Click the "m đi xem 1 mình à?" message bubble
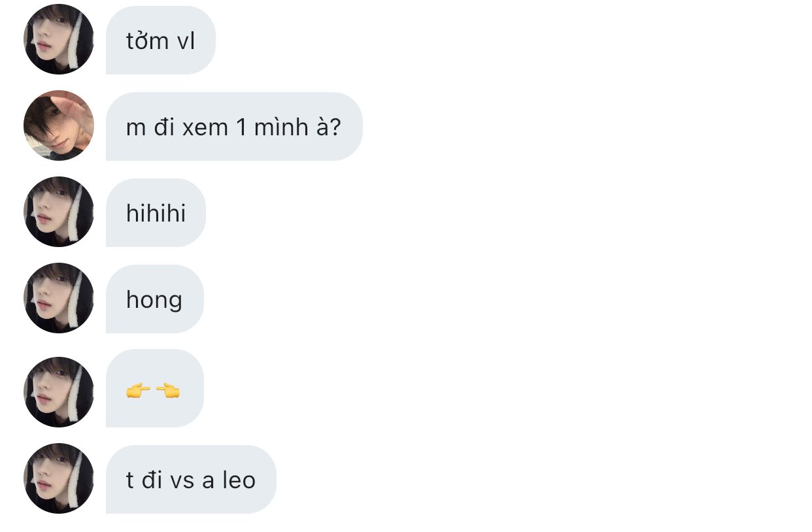812x532 pixels. point(233,127)
